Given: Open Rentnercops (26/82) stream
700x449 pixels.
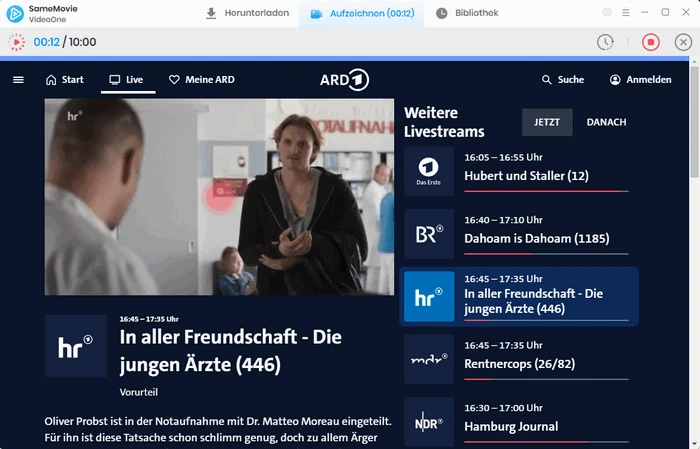Looking at the screenshot, I should point(520,364).
